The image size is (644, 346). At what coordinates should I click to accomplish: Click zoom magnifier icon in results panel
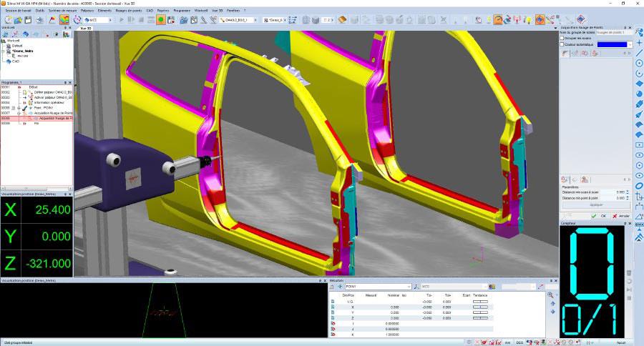tap(551, 295)
